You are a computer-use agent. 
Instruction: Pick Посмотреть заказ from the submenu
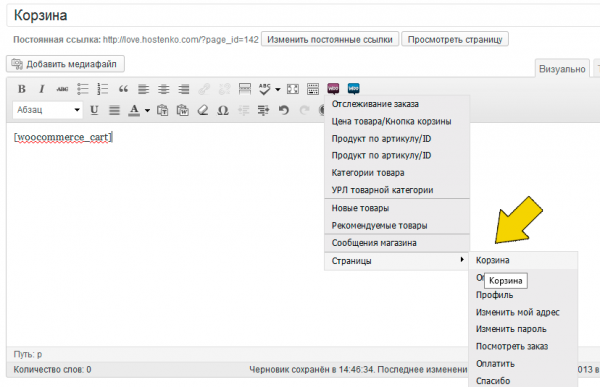click(x=523, y=346)
